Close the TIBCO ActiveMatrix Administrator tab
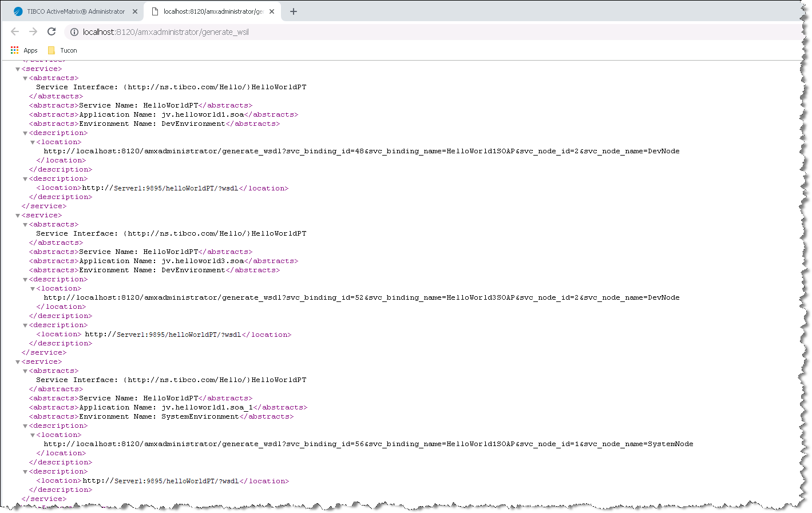812x513 pixels. (135, 11)
